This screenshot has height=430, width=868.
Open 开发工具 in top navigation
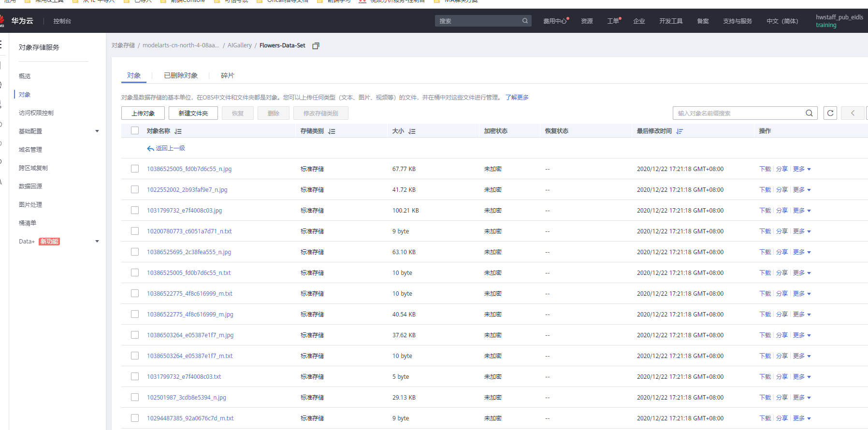coord(671,21)
